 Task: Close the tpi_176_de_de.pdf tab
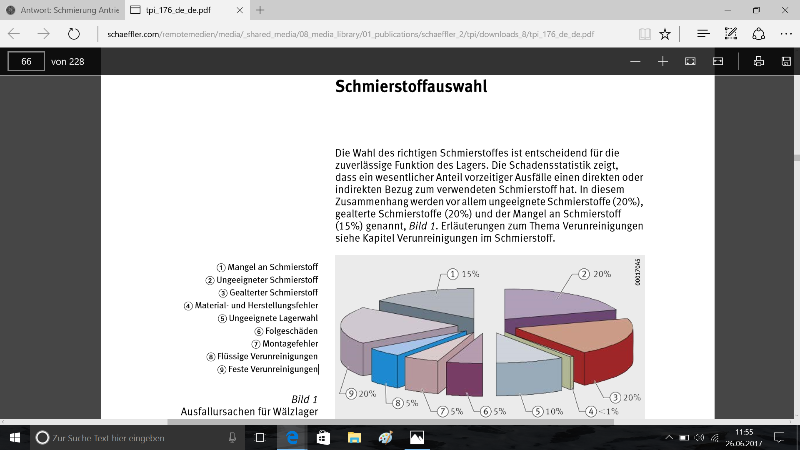[x=239, y=10]
